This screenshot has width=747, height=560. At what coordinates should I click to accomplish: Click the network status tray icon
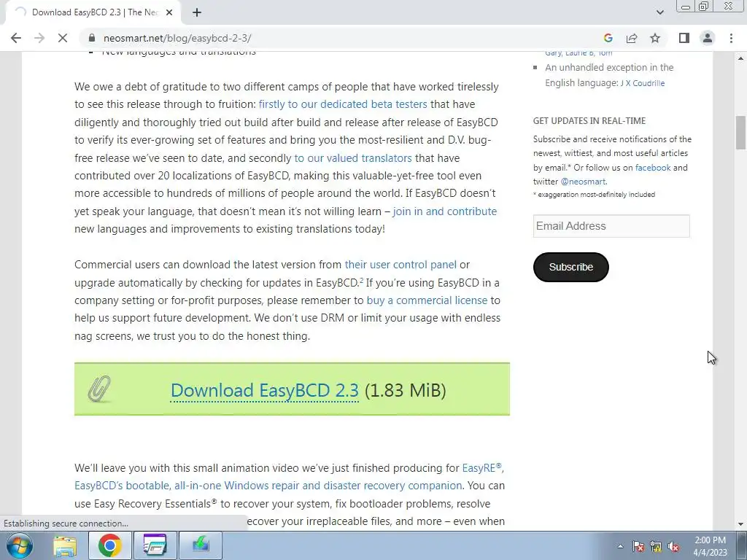(656, 547)
